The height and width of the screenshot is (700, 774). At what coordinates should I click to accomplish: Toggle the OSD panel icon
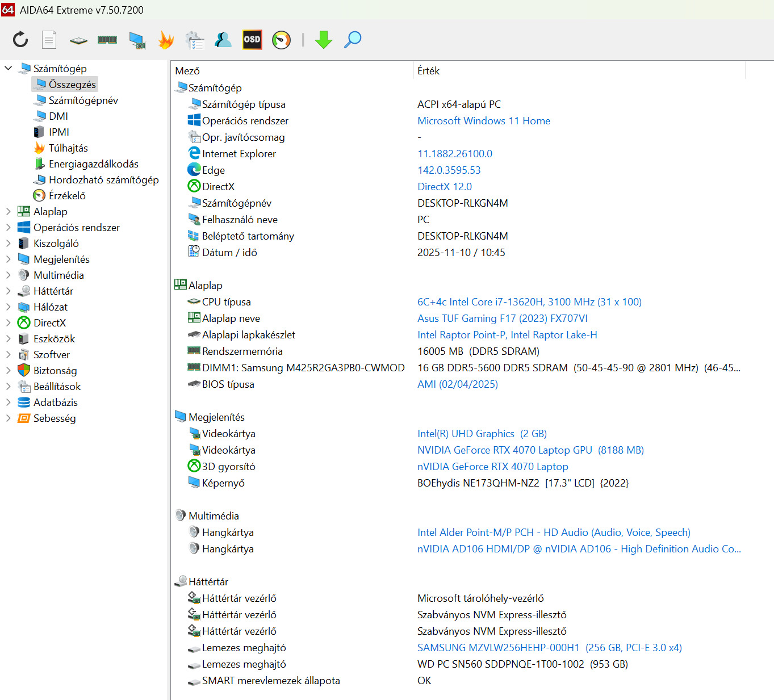pos(252,40)
